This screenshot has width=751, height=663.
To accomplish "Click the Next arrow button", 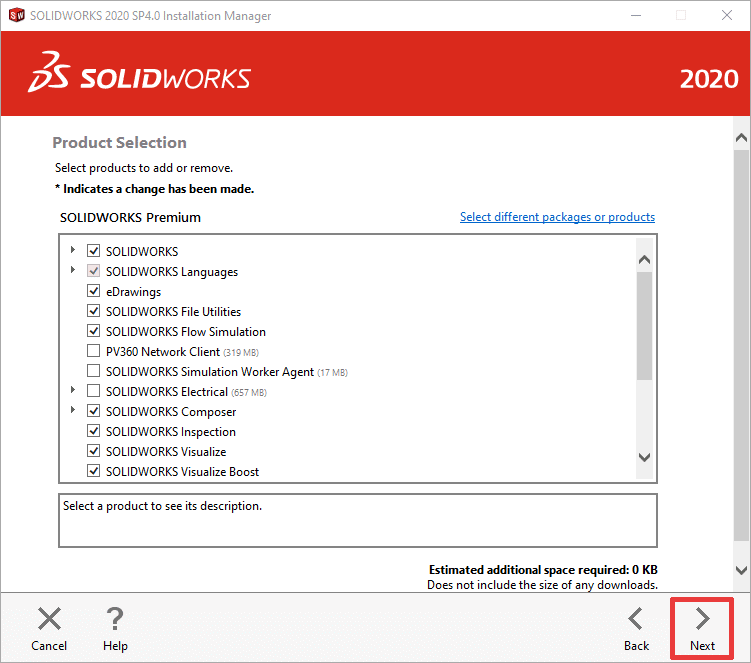I will 702,629.
